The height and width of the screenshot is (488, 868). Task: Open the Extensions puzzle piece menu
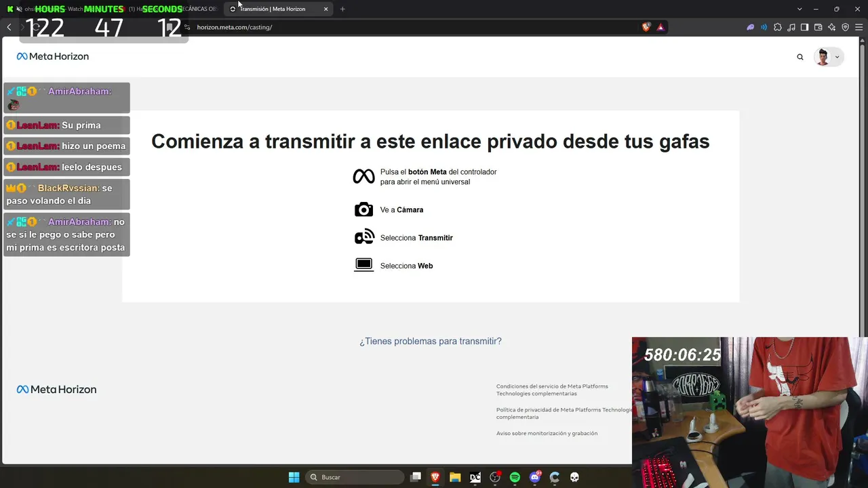778,27
